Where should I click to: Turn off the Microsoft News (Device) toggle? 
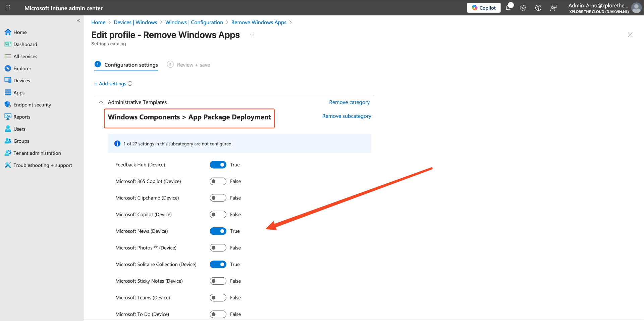(x=218, y=231)
